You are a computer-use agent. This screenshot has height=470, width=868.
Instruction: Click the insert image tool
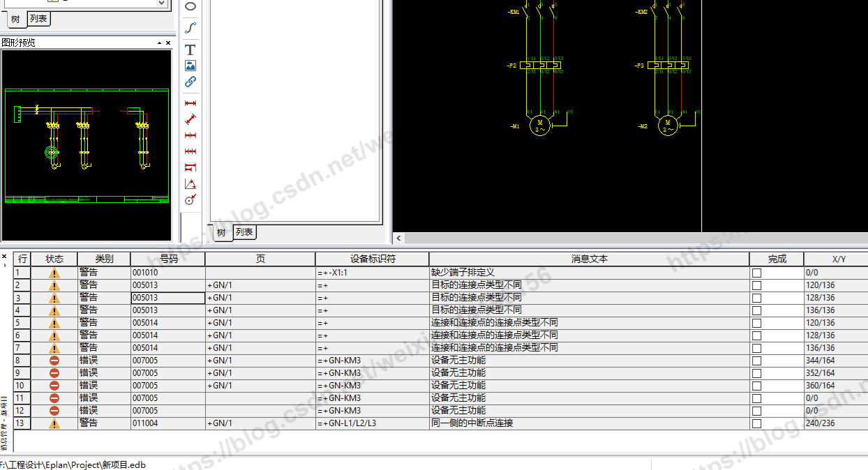coord(190,66)
